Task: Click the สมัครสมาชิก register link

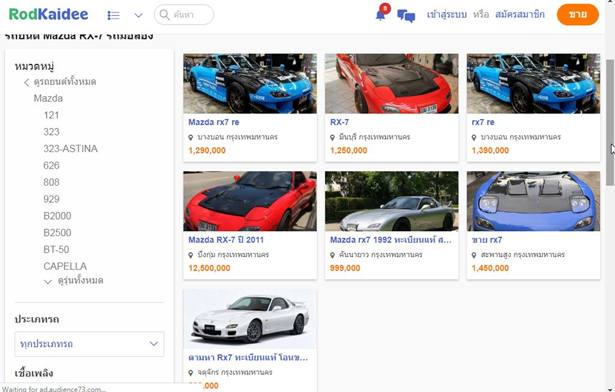Action: (x=520, y=15)
